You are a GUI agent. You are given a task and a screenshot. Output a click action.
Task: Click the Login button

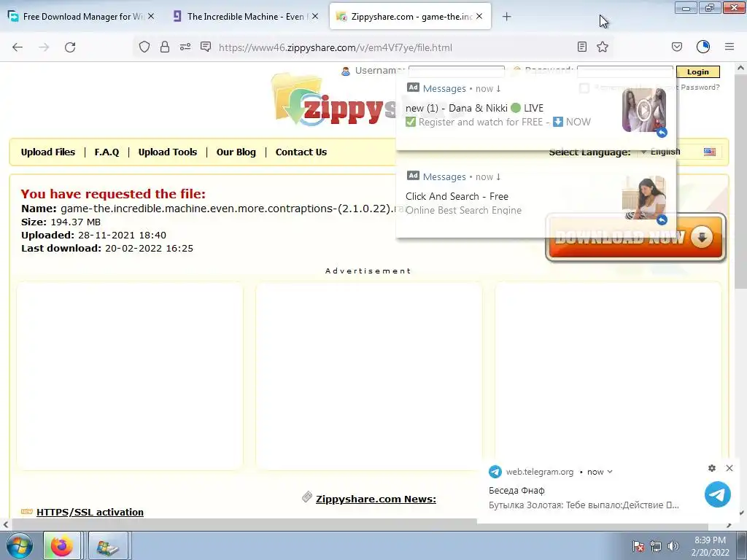(698, 72)
